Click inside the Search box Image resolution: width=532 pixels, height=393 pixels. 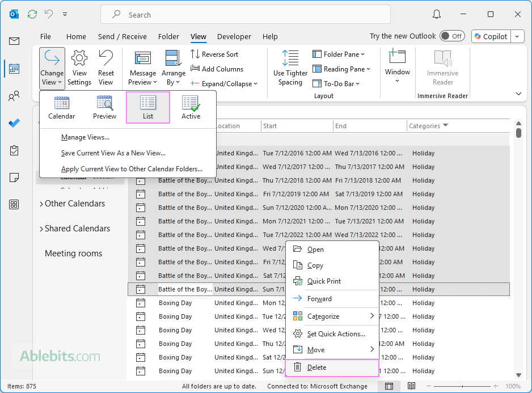coord(246,15)
